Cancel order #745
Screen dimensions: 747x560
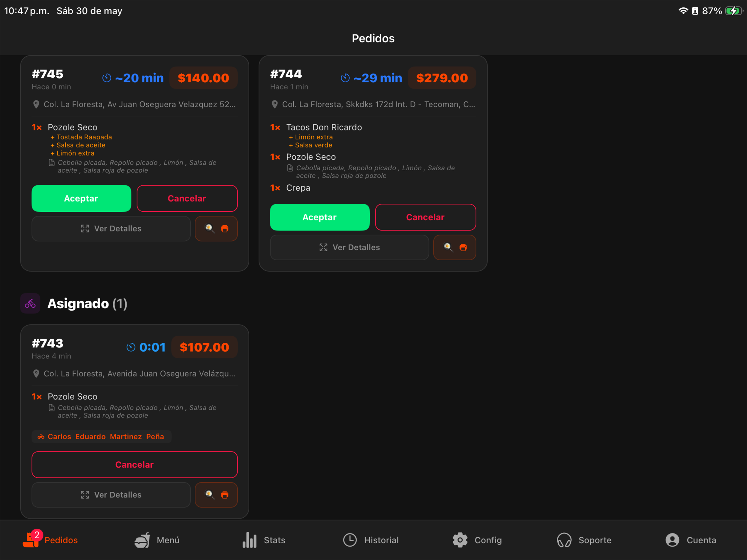click(x=187, y=198)
